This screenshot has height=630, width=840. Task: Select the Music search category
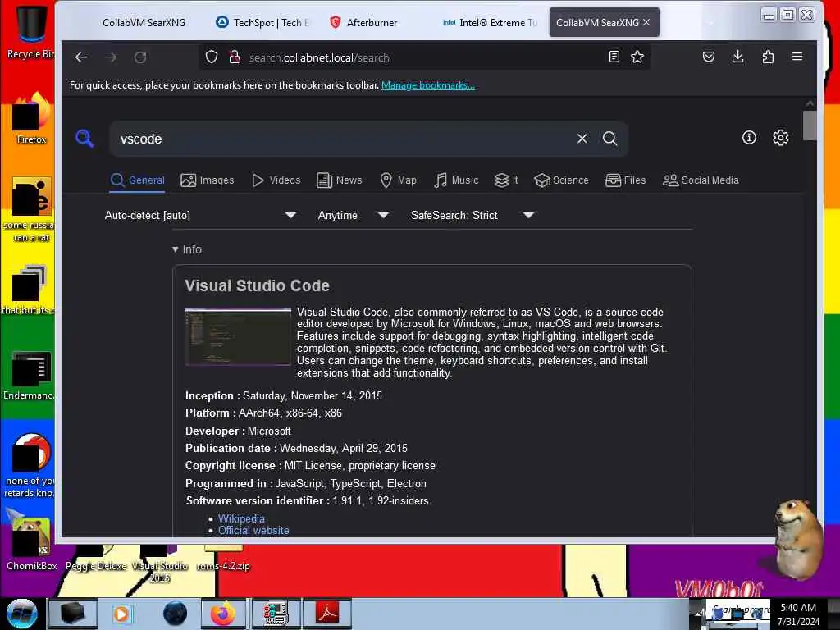456,180
